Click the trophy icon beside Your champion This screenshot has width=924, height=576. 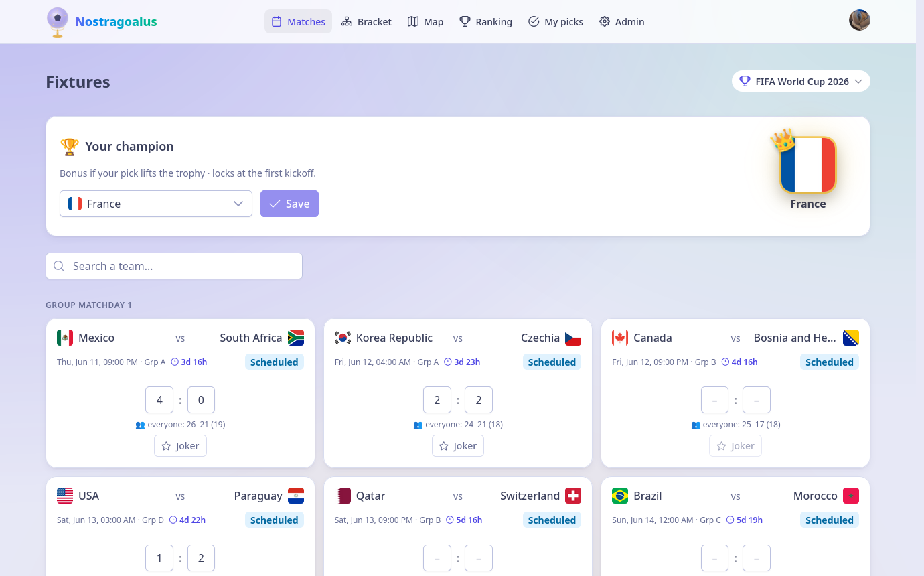point(69,146)
